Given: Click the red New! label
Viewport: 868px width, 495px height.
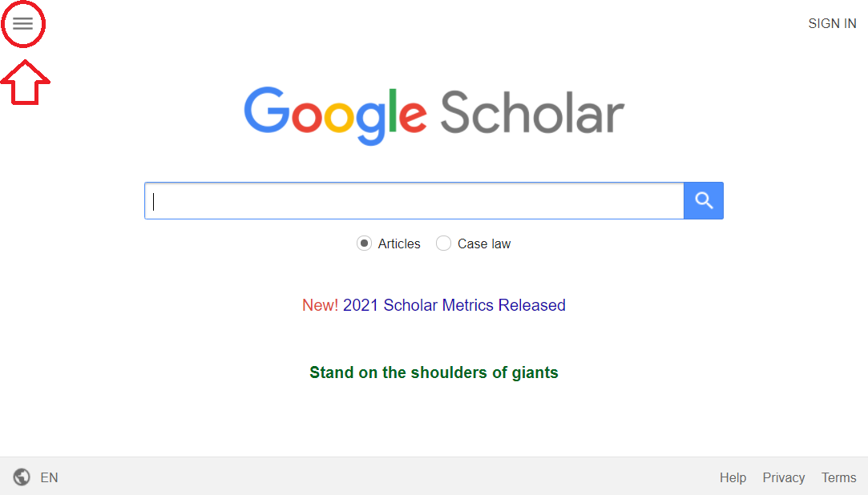Looking at the screenshot, I should point(320,305).
